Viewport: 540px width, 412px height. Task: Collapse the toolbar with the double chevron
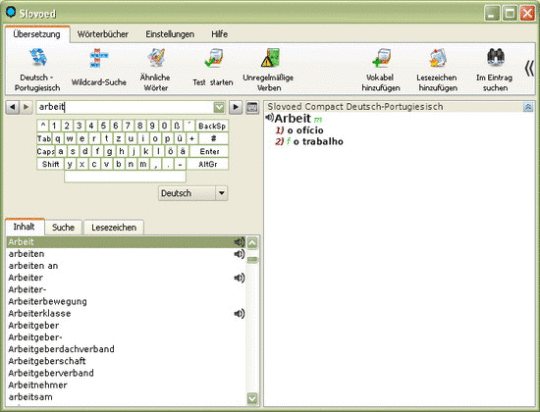(529, 68)
